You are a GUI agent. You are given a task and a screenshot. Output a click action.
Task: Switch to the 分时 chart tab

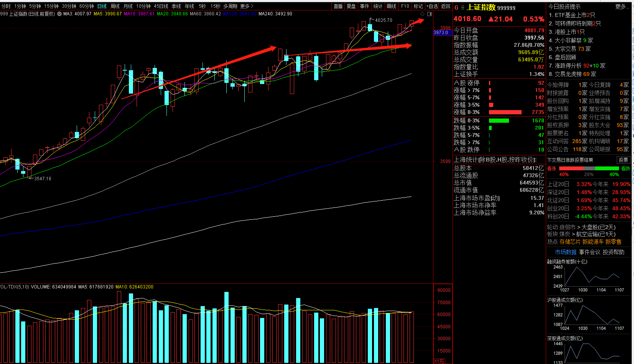6,6
